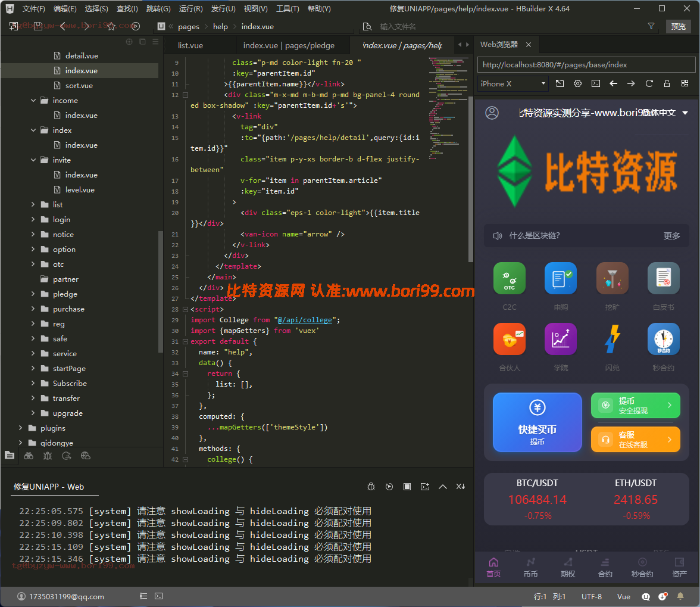Screen dimensions: 700x607
Task: Toggle fold marker on script line 28
Action: coord(185,309)
